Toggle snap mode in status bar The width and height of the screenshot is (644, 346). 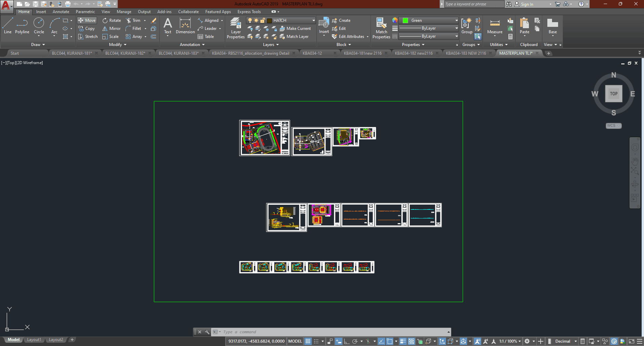(316, 341)
